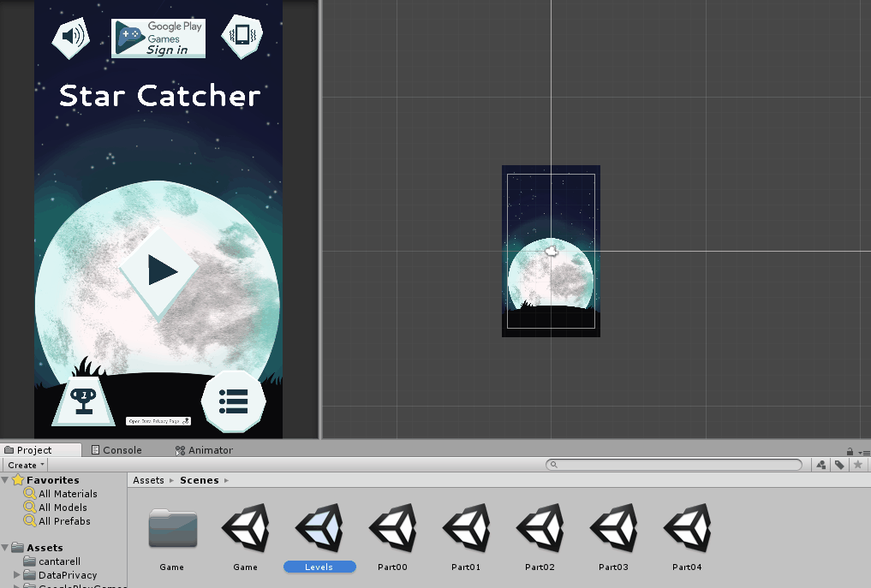Select the Part01 scene asset icon

click(x=466, y=527)
